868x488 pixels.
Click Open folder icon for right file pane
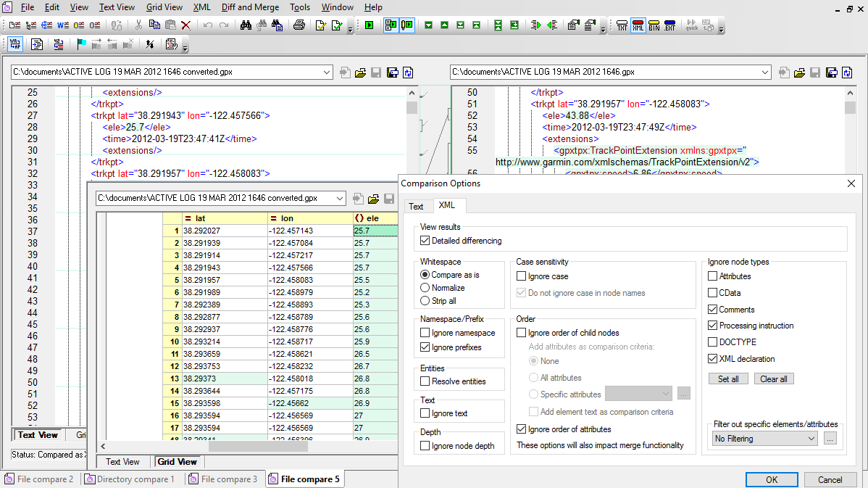click(800, 73)
